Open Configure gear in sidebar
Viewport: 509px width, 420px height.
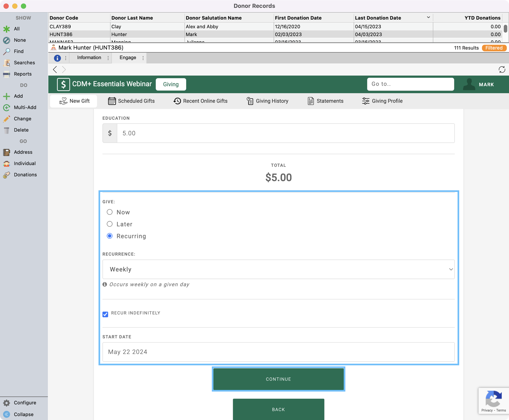7,403
